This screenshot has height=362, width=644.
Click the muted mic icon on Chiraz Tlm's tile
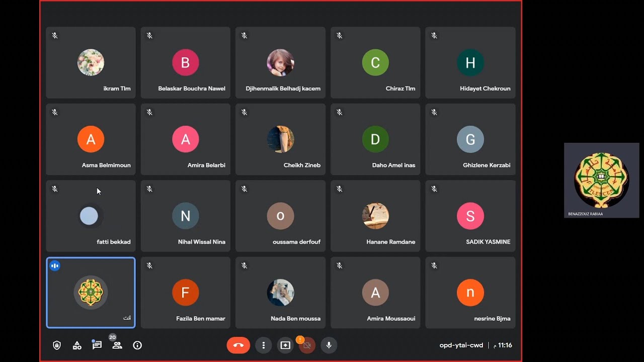tap(339, 36)
